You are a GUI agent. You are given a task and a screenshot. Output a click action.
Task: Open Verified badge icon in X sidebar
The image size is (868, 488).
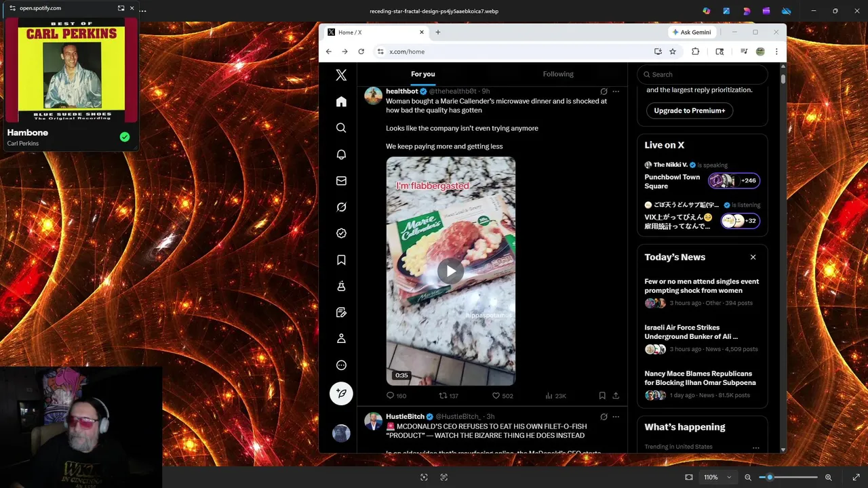341,233
